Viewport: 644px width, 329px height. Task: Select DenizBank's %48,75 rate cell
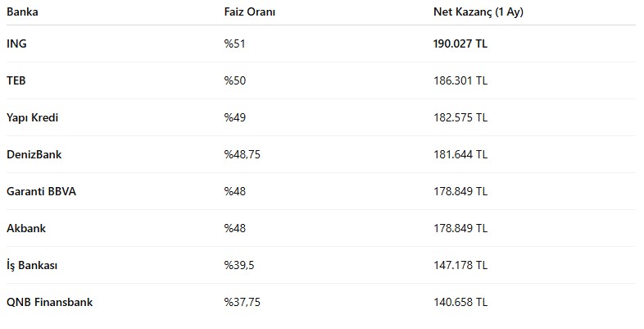point(243,154)
